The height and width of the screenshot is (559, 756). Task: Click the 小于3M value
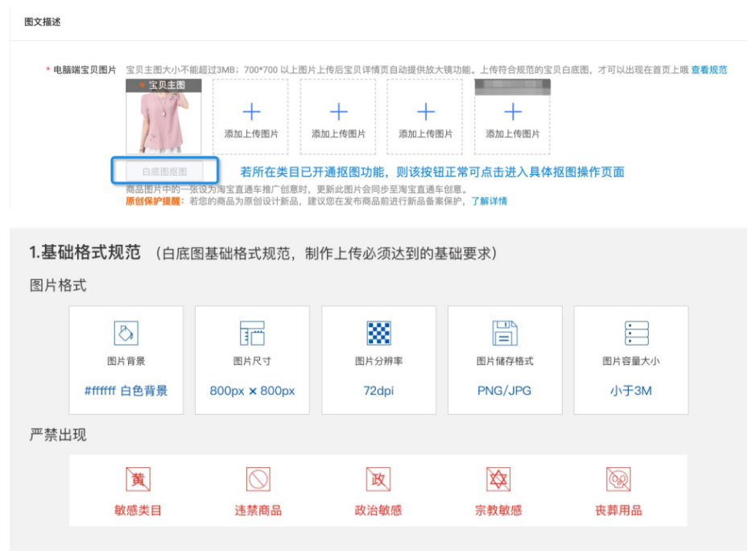(x=630, y=391)
